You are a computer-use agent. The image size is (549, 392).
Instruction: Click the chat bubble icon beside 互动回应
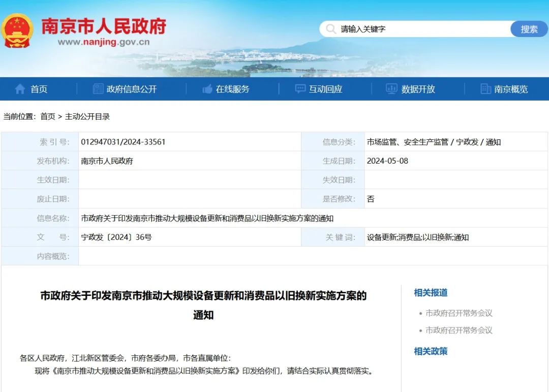(300, 89)
